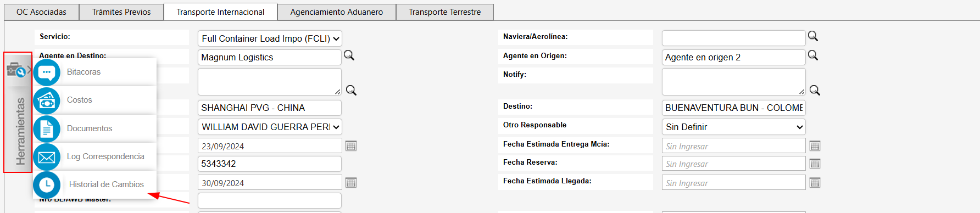
Task: Switch to the Agenciamiento Aduanero tab
Action: (337, 12)
